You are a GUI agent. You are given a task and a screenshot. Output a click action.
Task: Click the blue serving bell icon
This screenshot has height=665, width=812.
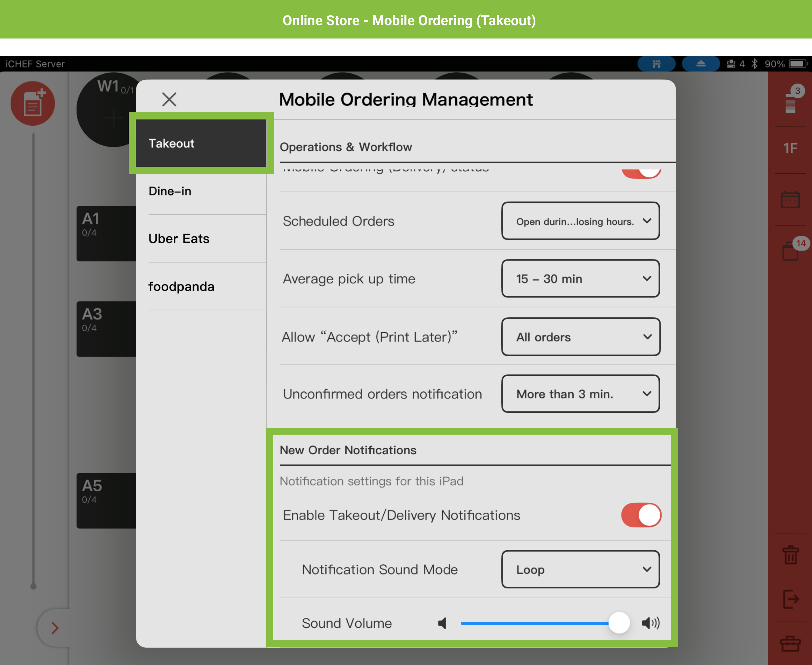tap(701, 64)
